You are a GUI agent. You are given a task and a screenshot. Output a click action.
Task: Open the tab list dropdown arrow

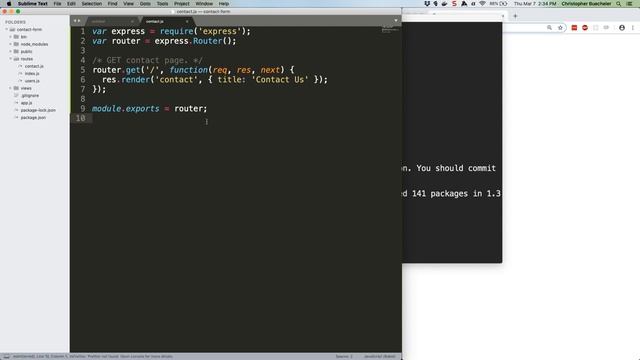point(396,21)
